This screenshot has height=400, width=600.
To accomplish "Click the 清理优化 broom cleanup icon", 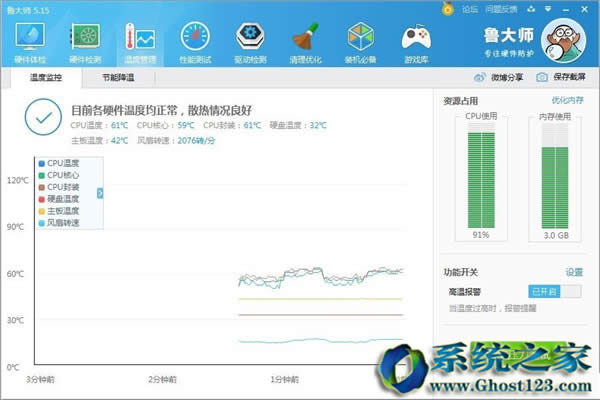I will pos(305,40).
